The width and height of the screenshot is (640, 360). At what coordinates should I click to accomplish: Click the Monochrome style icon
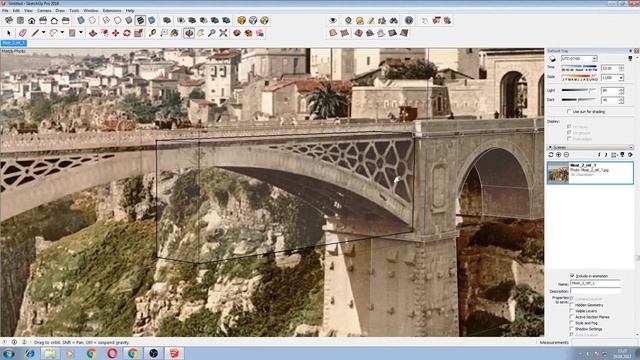(x=151, y=20)
